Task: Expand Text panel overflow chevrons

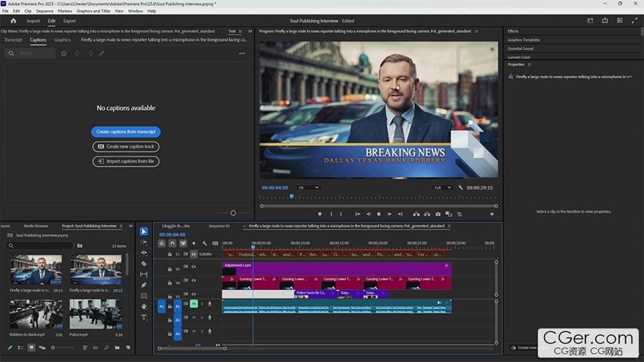Action: tap(250, 31)
